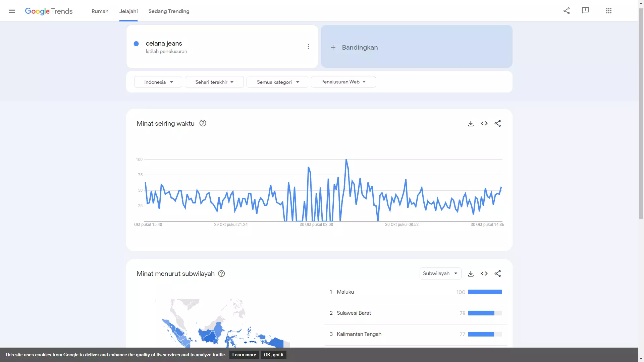
Task: Share the Minat seiring waktu chart
Action: coord(498,123)
